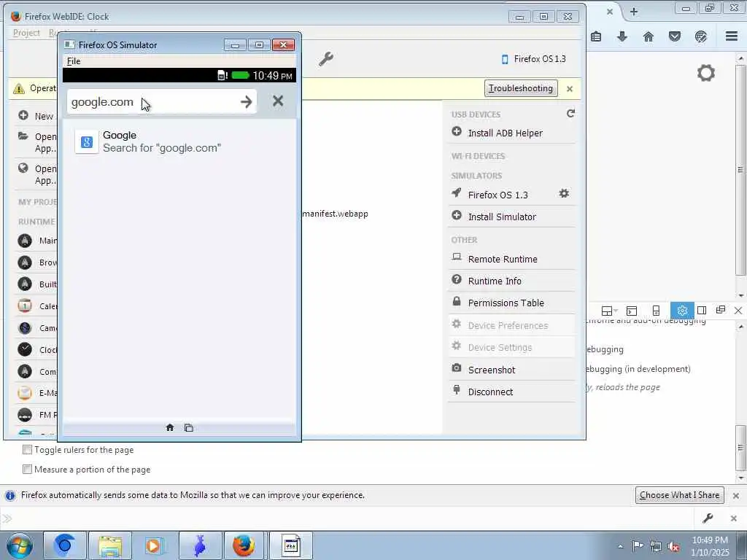Open WebIDE globe-pencil icon in Firefox toolbar

point(701,36)
